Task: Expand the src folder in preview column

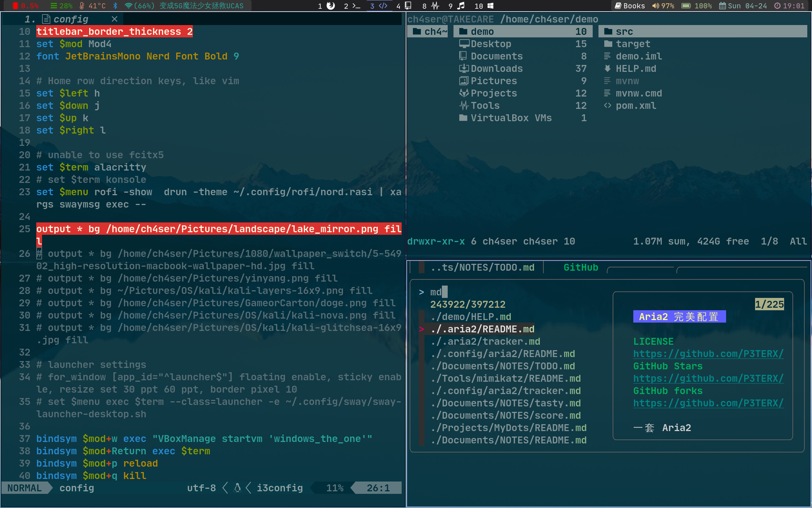Action: [624, 32]
